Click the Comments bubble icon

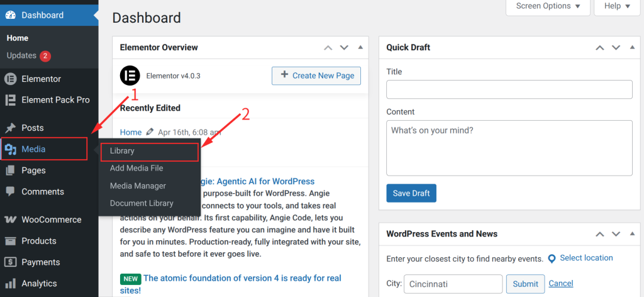click(x=10, y=192)
